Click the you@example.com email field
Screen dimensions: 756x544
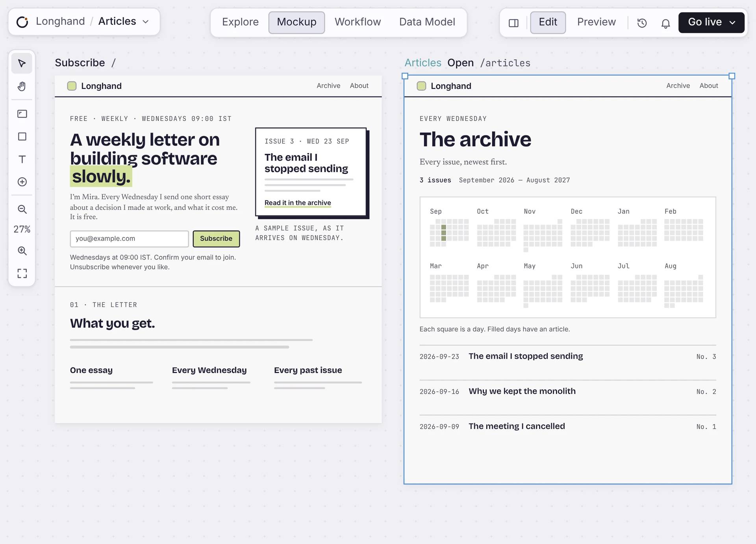click(x=129, y=239)
